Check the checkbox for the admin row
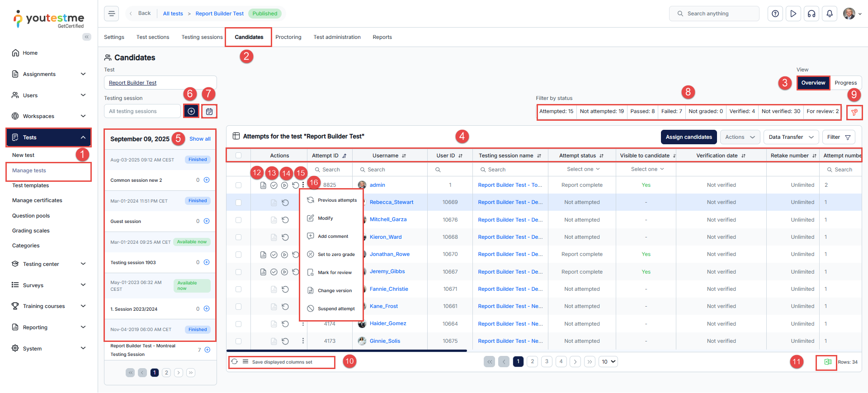This screenshot has height=393, width=868. [x=238, y=185]
